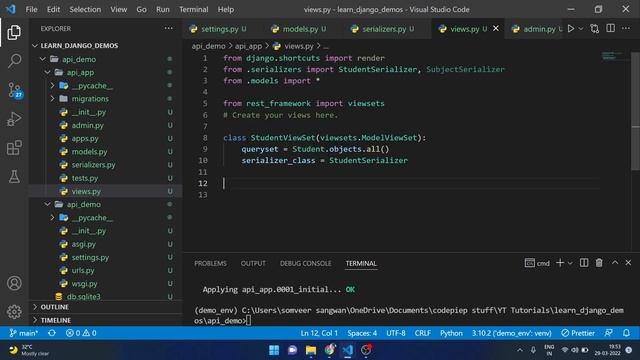Open the Extensions view
The width and height of the screenshot is (640, 360).
pos(14,148)
